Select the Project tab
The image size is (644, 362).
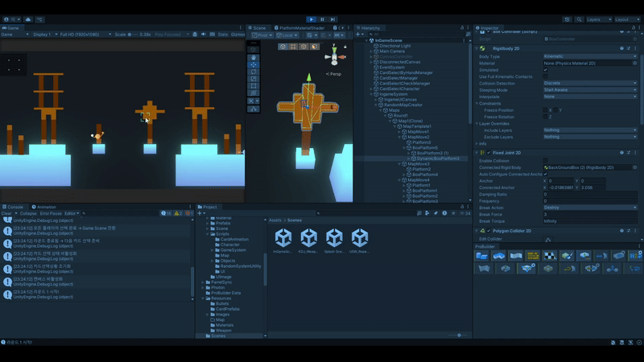tap(208, 207)
